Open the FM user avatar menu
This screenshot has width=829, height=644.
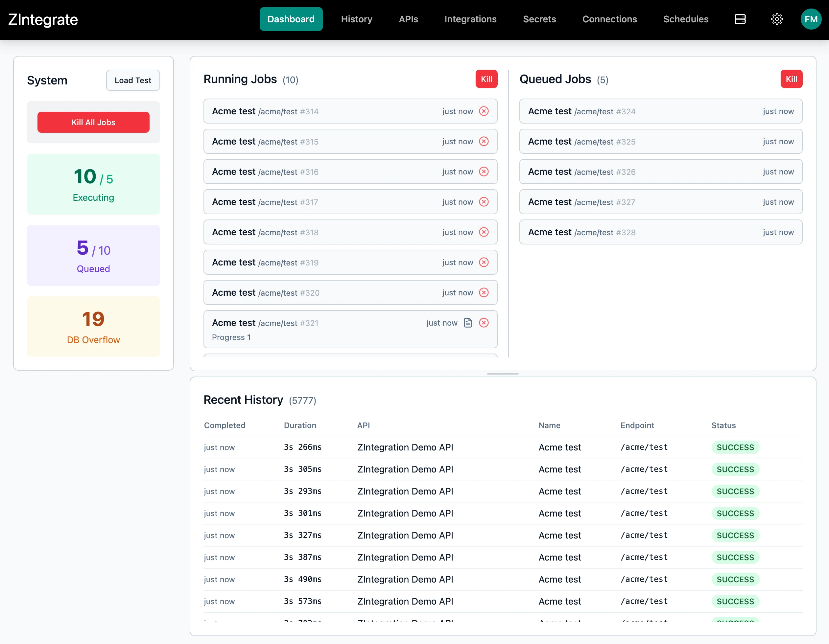click(x=811, y=19)
